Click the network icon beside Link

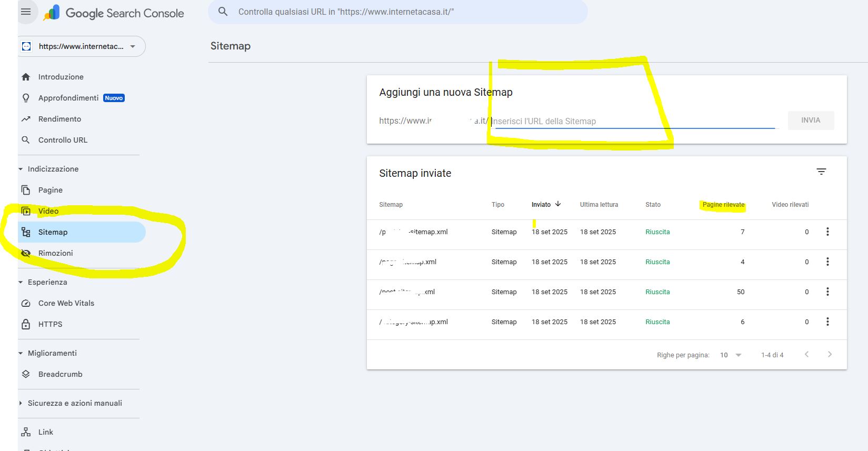pos(26,432)
